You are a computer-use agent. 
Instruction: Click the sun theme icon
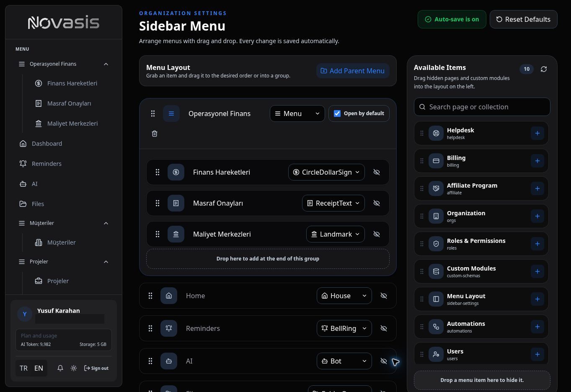pyautogui.click(x=74, y=368)
